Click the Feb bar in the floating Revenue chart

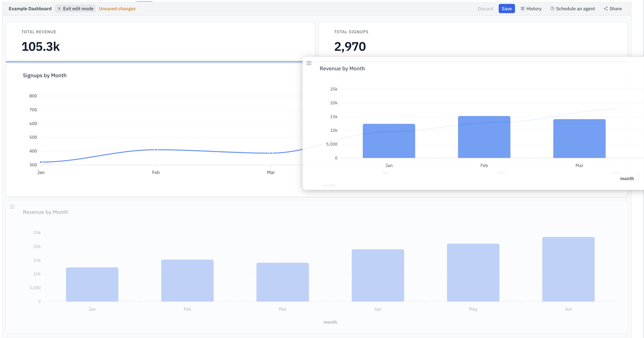point(484,137)
